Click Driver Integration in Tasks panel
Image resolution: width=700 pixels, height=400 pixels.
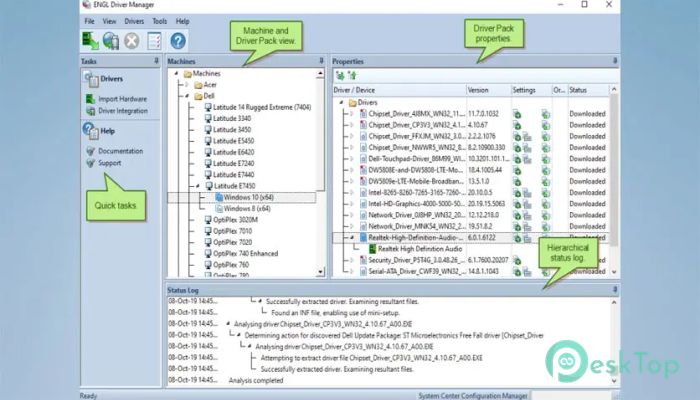click(123, 111)
